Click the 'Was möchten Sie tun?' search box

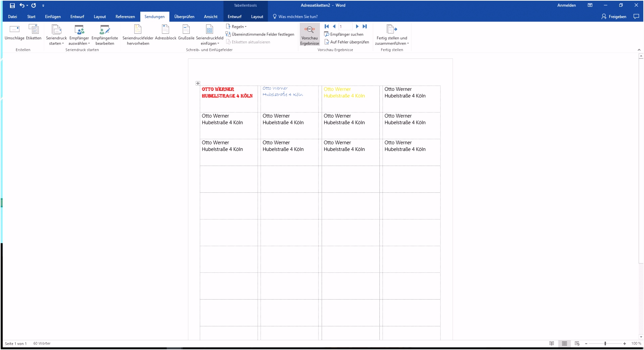coord(295,17)
